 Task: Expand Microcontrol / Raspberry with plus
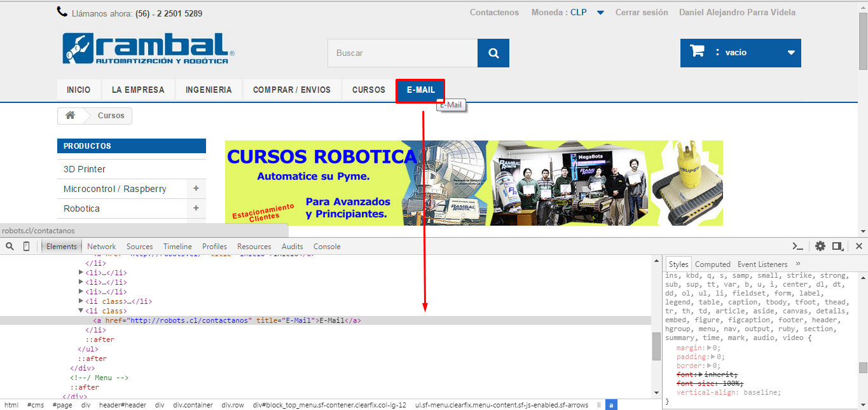point(196,189)
